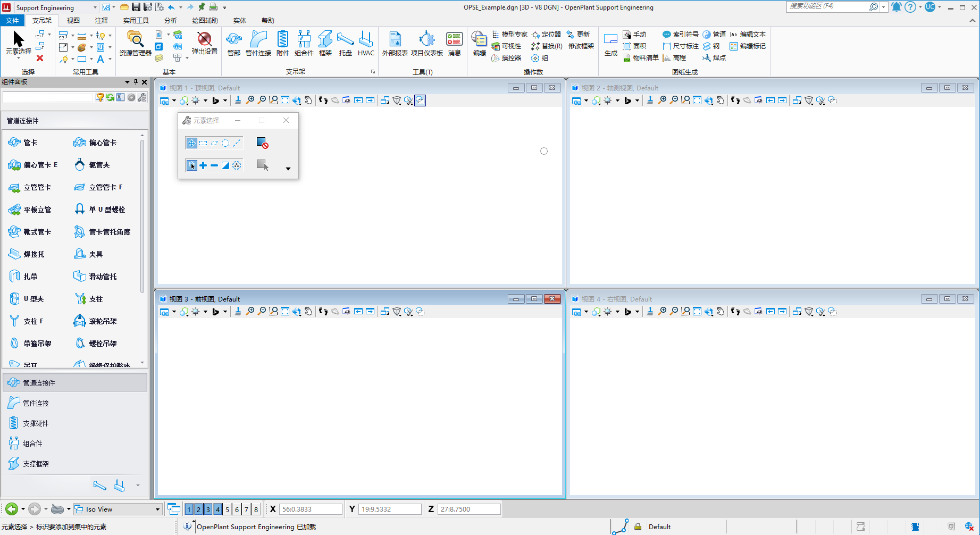980x535 pixels.
Task: Open the 项目仪表板 project dashboard
Action: point(426,43)
